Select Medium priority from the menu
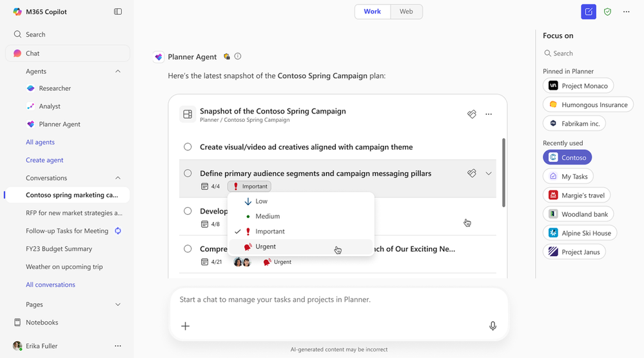This screenshot has height=358, width=644. coord(301,216)
